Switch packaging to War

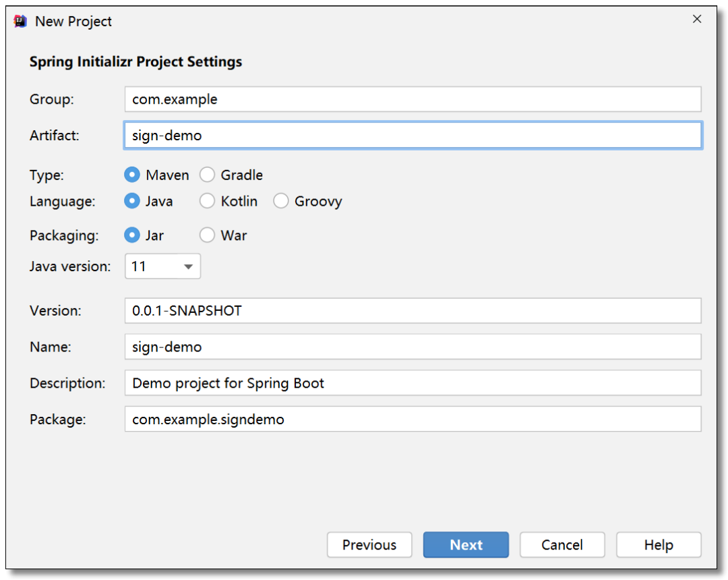pyautogui.click(x=208, y=235)
